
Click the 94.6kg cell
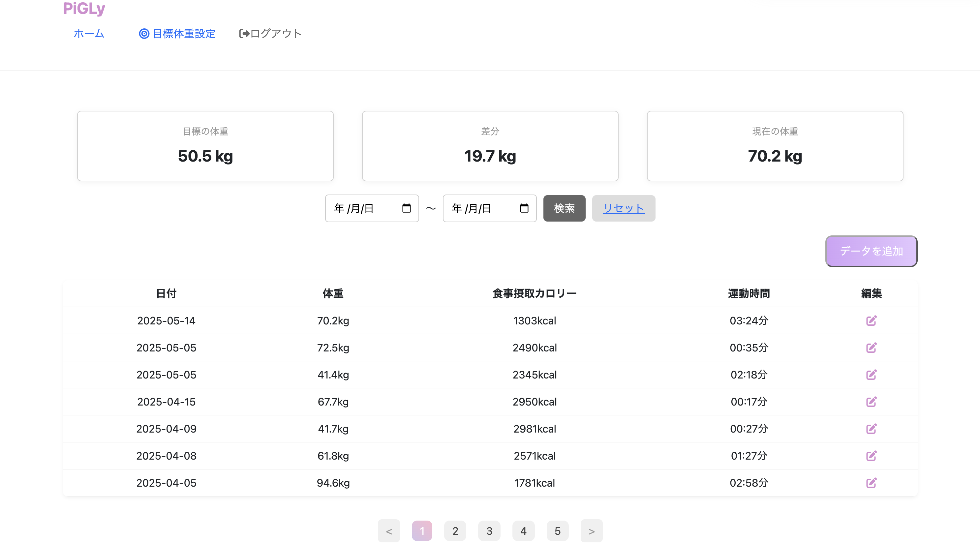coord(333,483)
